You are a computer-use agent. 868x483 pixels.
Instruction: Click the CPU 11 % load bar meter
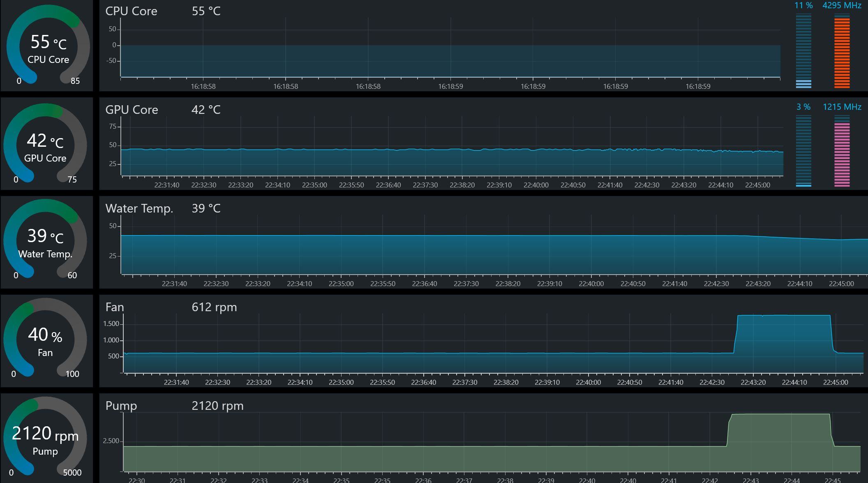[803, 51]
